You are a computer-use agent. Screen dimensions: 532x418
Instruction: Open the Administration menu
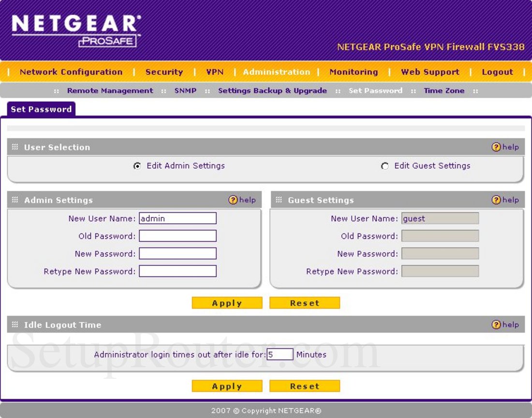pyautogui.click(x=276, y=72)
